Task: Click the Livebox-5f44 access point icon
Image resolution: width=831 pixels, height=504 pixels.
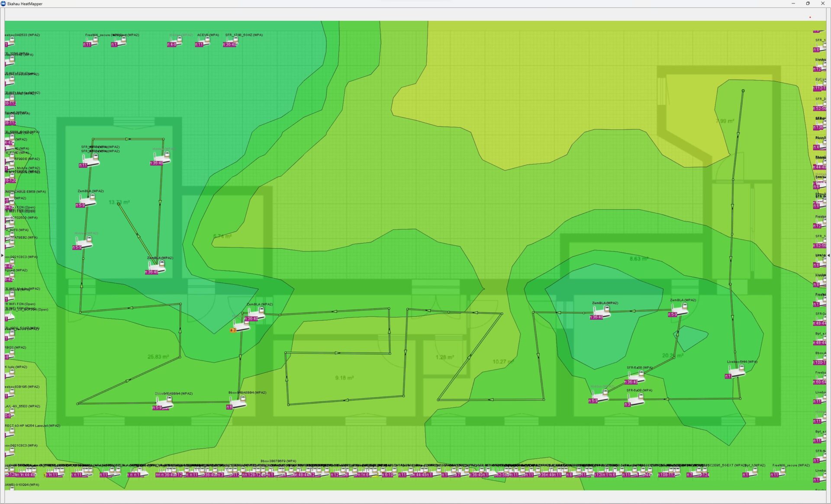Action: click(736, 372)
